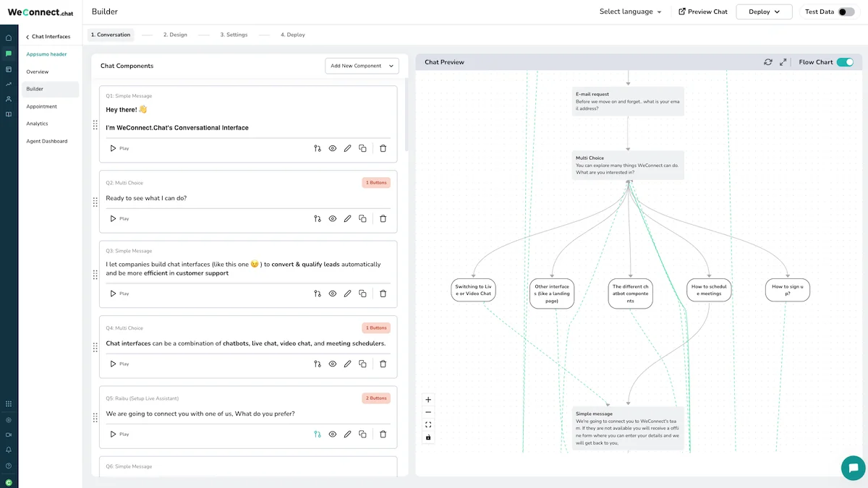The height and width of the screenshot is (488, 868).
Task: Duplicate the Q3 Simple Message component
Action: tap(363, 294)
